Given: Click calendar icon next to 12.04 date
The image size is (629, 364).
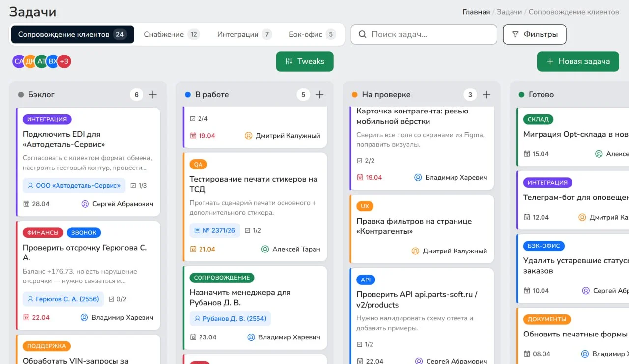Looking at the screenshot, I should click(x=527, y=217).
